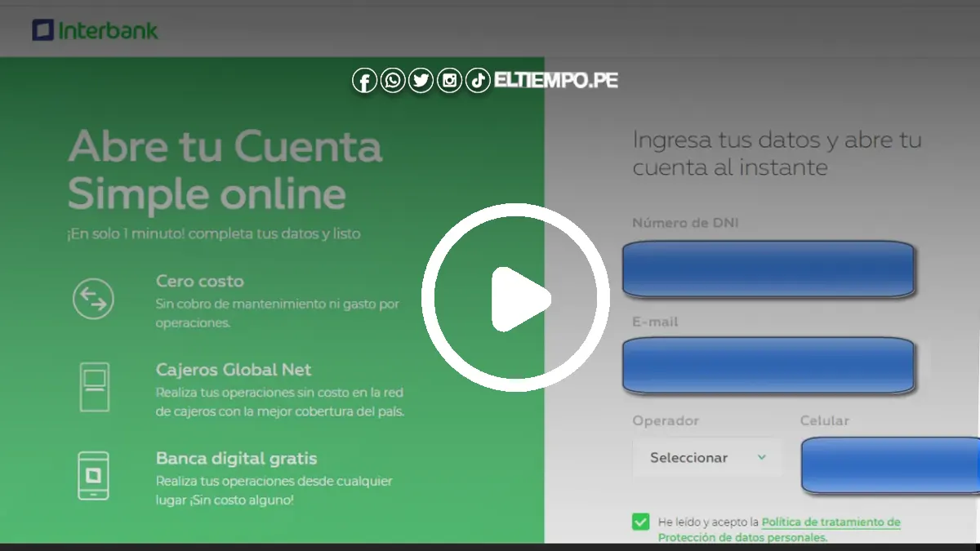
Task: Click the Abre tu Cuenta Simple online heading
Action: click(x=225, y=170)
